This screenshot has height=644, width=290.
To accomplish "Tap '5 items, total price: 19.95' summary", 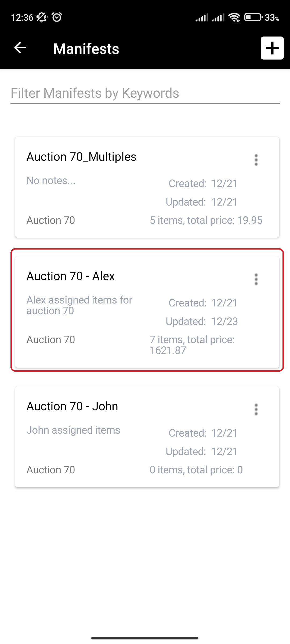I will pyautogui.click(x=206, y=220).
